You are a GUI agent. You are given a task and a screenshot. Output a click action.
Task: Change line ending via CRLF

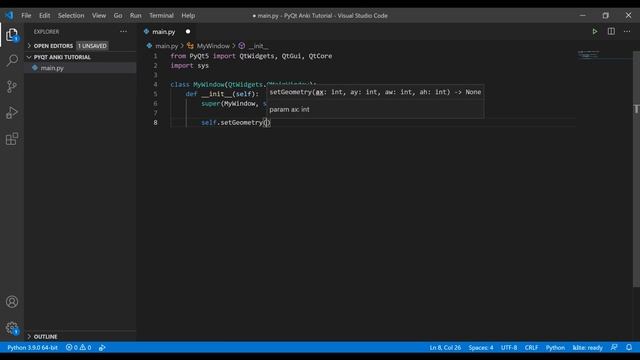pos(531,348)
